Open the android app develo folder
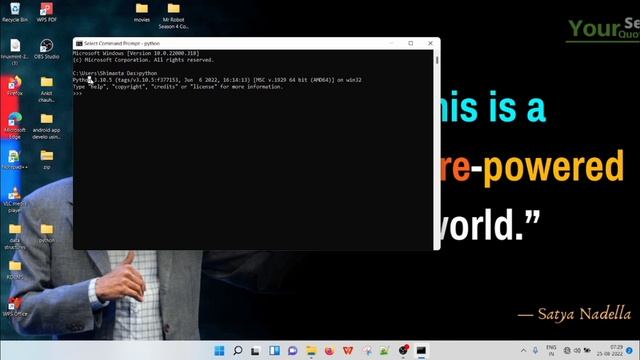This screenshot has height=360, width=640. tap(47, 126)
